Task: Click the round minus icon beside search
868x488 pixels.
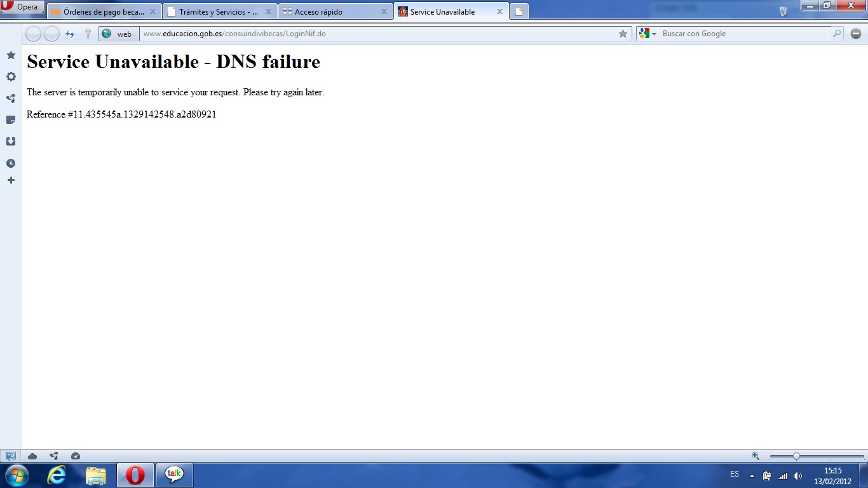Action: pyautogui.click(x=856, y=34)
